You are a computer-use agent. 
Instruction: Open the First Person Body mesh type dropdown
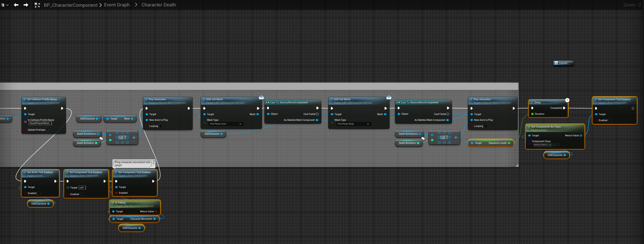tap(353, 124)
